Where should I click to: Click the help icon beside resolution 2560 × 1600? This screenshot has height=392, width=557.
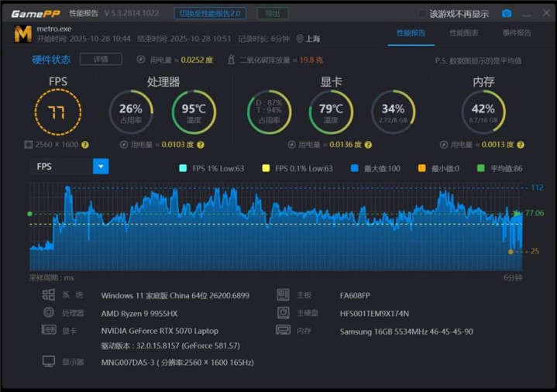point(85,145)
